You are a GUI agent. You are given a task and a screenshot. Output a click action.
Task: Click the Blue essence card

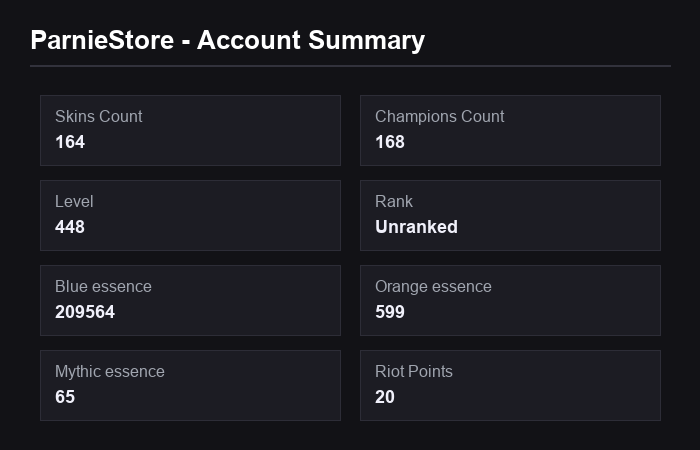tap(190, 300)
